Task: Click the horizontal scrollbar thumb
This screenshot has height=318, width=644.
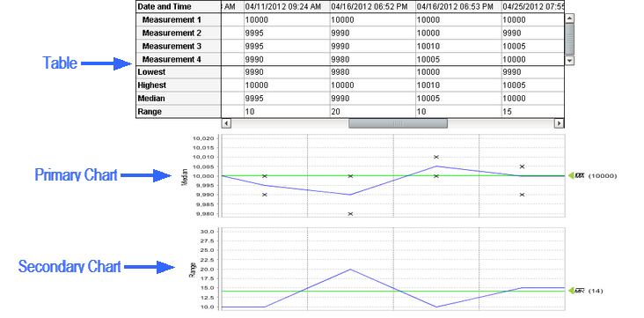Action: coord(398,123)
